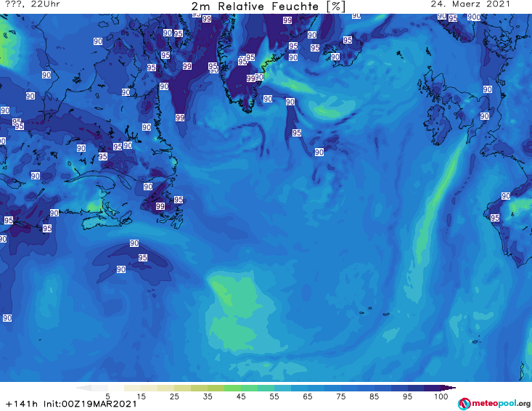Screen dimensions: 532x411
Task: Click the color scale tick label "55"
Action: [x=274, y=396]
